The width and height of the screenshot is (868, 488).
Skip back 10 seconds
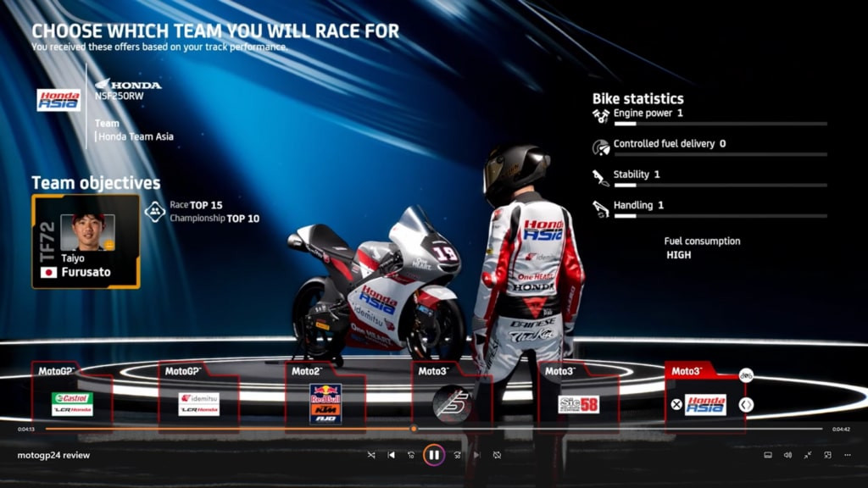pyautogui.click(x=411, y=455)
